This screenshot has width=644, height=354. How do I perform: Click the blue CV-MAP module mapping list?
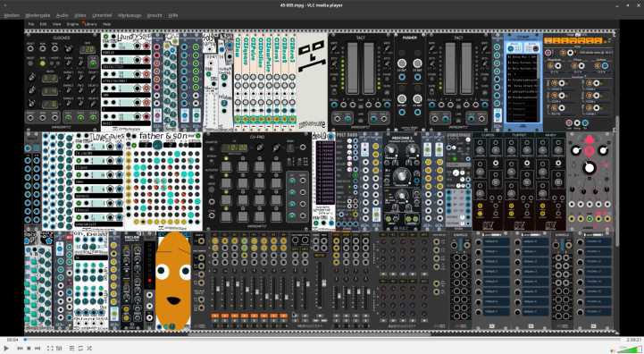[523, 88]
